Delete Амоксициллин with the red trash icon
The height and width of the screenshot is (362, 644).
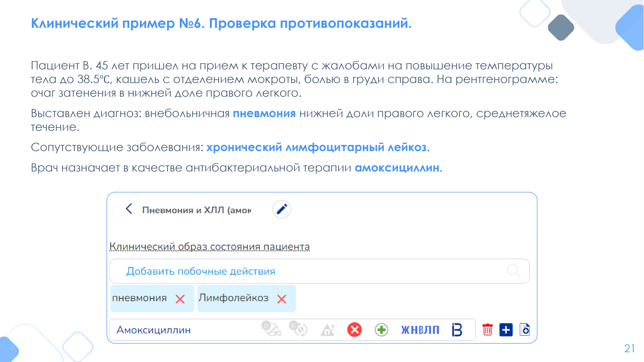point(487,330)
